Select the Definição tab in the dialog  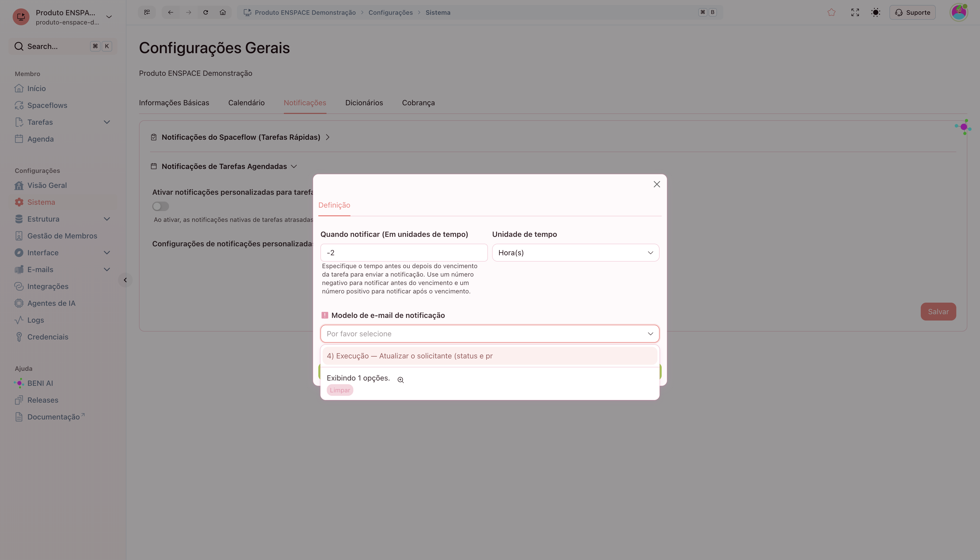tap(334, 205)
